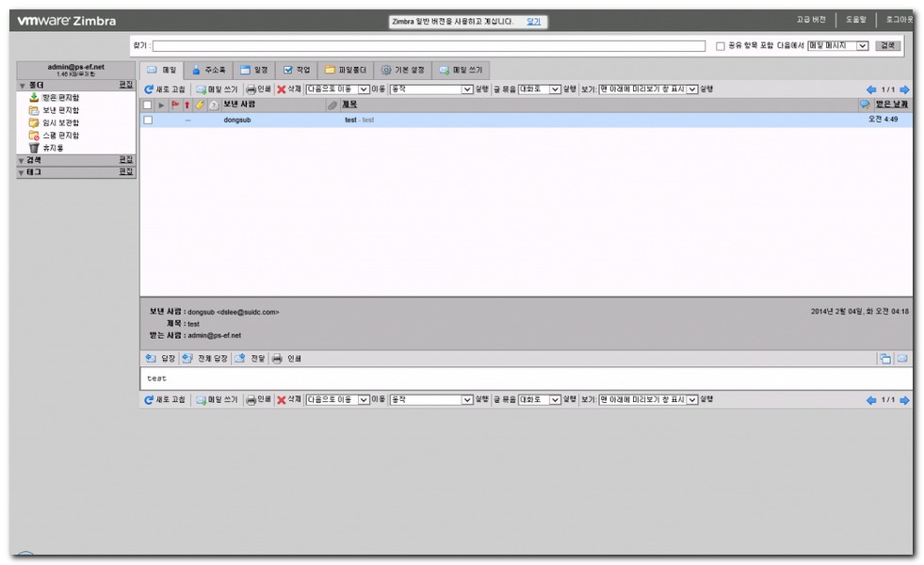The image size is (924, 565).
Task: Click the paperclip attachment column icon
Action: click(332, 105)
